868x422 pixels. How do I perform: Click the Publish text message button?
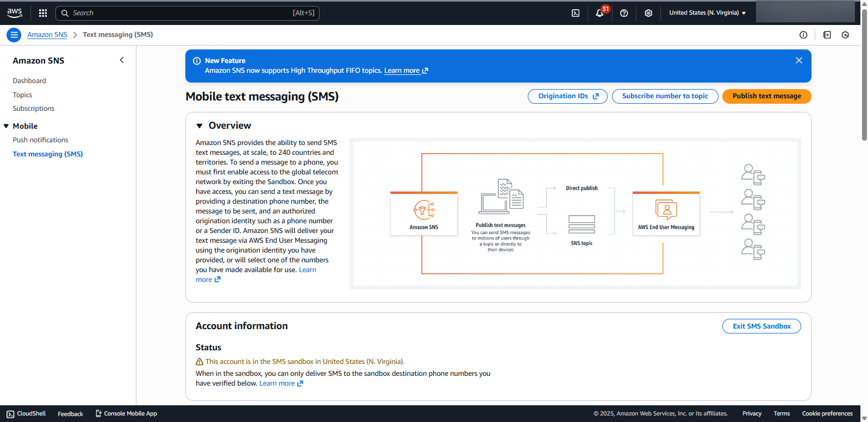pyautogui.click(x=766, y=96)
